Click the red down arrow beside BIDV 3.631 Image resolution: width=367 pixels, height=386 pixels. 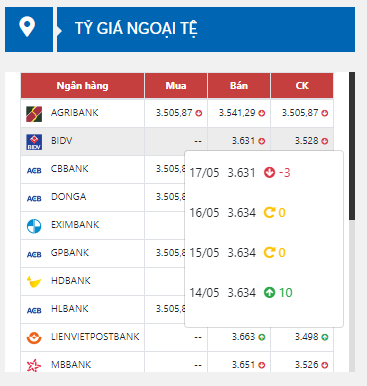(x=262, y=141)
